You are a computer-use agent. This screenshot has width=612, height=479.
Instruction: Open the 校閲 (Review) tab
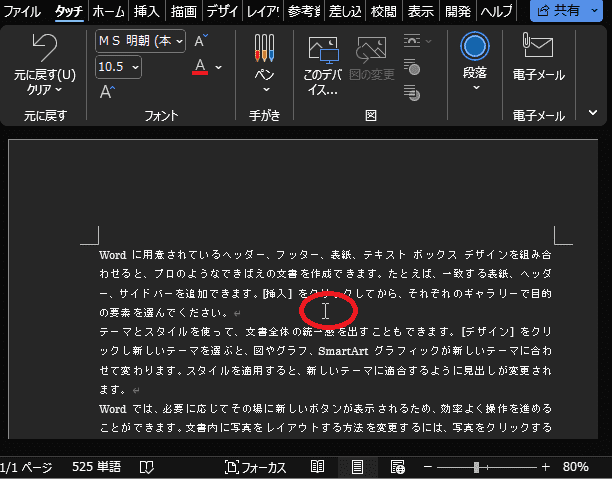[x=383, y=12]
